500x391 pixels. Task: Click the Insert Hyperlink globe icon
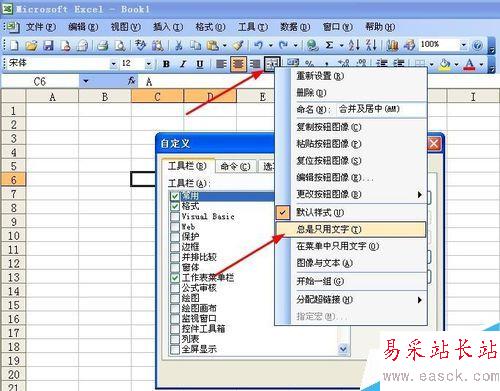[312, 45]
